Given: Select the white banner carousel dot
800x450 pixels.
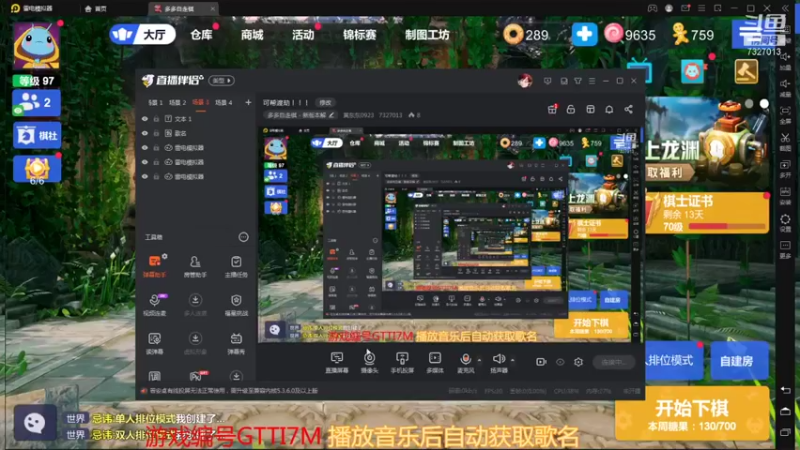Looking at the screenshot, I should click(764, 104).
